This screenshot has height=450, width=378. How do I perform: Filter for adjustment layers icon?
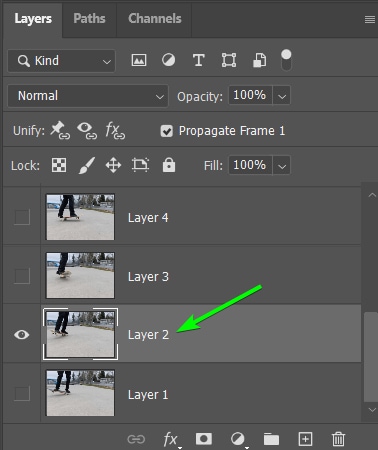coord(168,60)
